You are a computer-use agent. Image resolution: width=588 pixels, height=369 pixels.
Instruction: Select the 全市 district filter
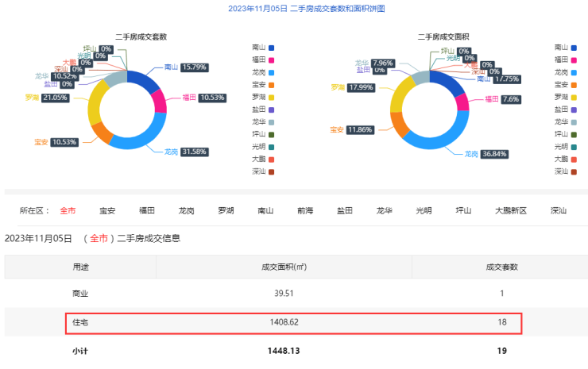68,211
